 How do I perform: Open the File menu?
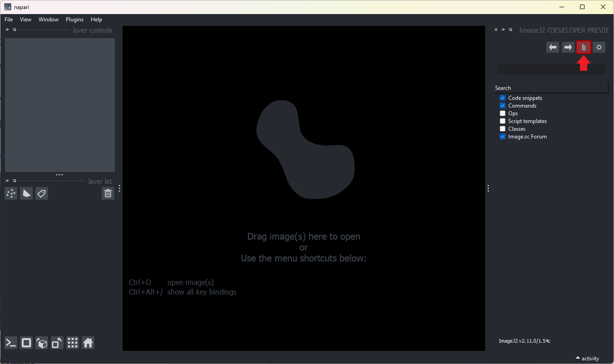click(x=9, y=20)
